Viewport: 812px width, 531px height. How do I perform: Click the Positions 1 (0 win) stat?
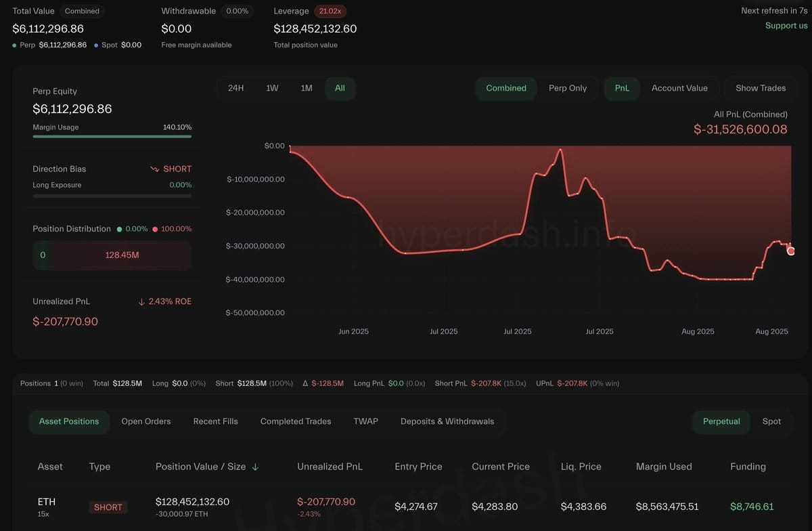point(51,383)
